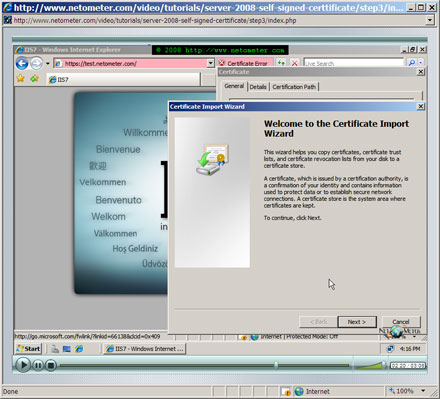The height and width of the screenshot is (399, 440).
Task: Click the Server Manager quick launch icon
Action: click(x=55, y=349)
